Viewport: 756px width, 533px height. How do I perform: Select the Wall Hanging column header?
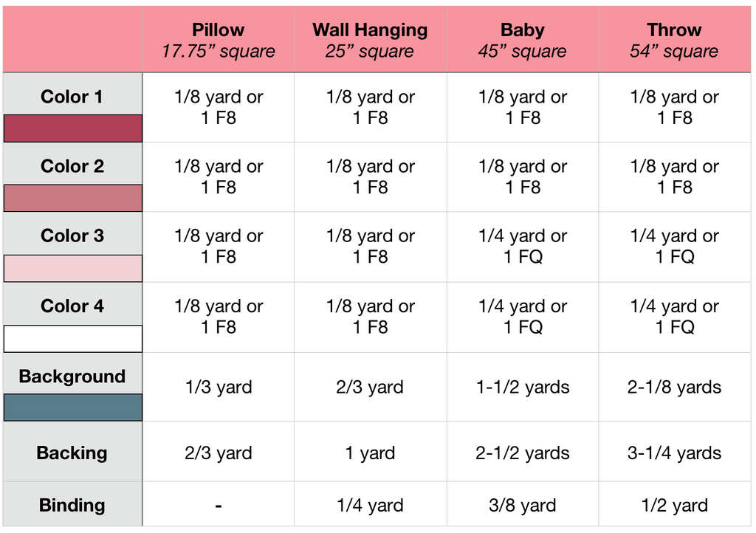370,41
